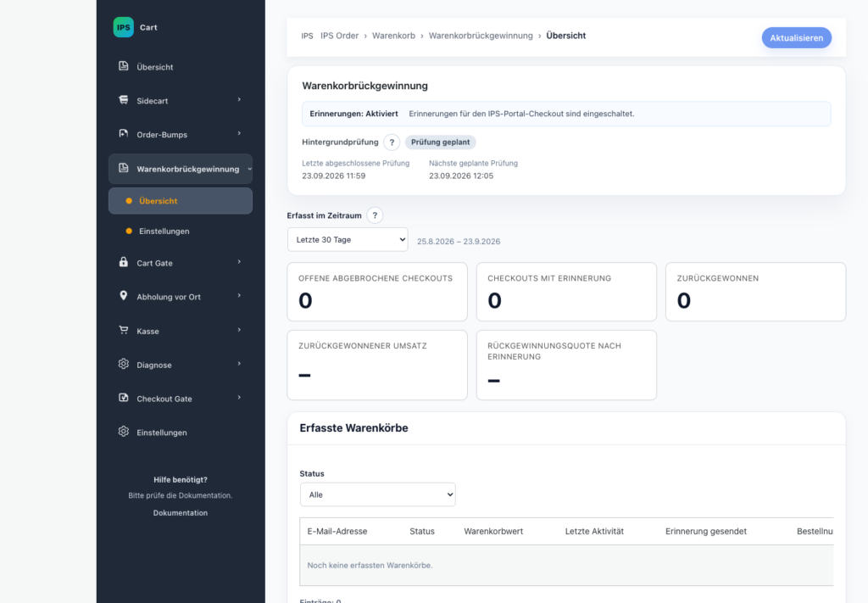The image size is (868, 603).
Task: Expand the Diagnose menu chevron
Action: [x=239, y=364]
